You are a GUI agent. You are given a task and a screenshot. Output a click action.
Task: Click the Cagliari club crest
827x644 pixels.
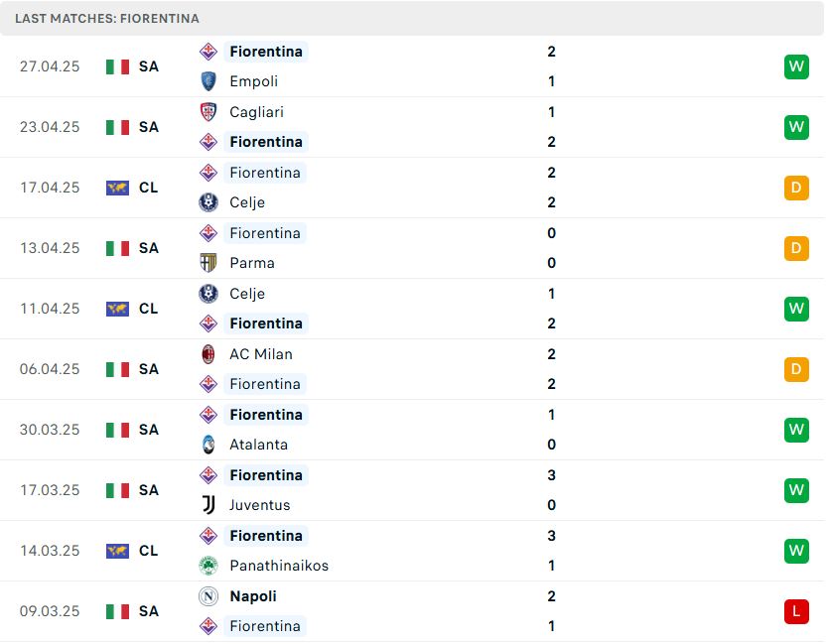pos(208,112)
